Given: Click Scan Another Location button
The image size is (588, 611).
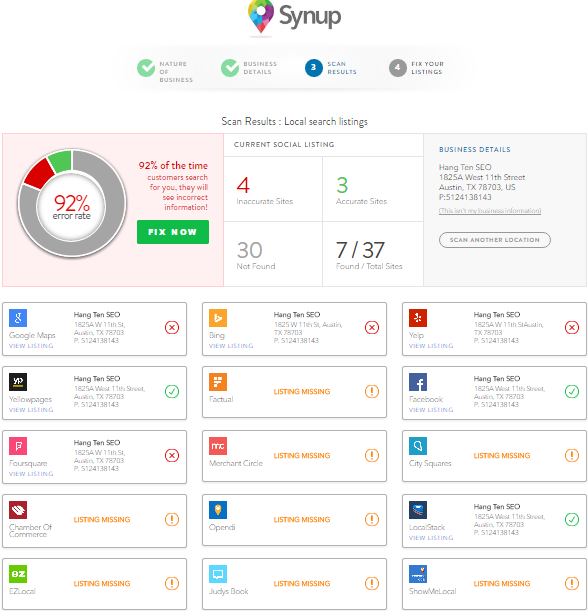Looking at the screenshot, I should (x=494, y=240).
